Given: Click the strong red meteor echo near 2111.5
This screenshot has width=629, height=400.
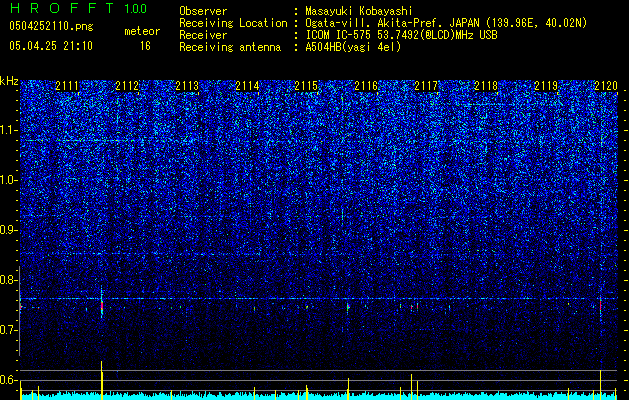Looking at the screenshot, I should pyautogui.click(x=102, y=306).
